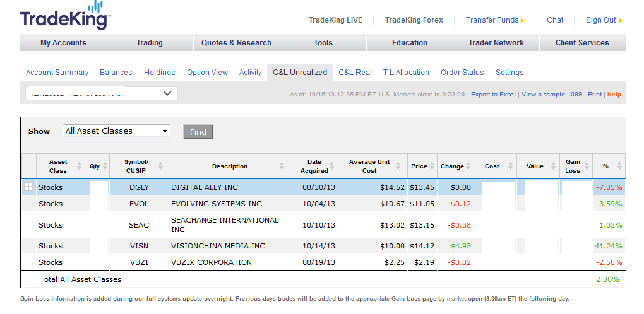Sort by Average Unit Cost arrows
The image size is (644, 314).
pyautogui.click(x=398, y=166)
